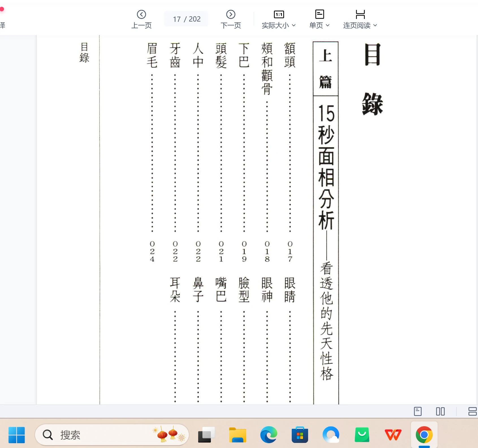Viewport: 478px width, 448px height.
Task: Click the page number field 17 / 202
Action: coord(187,19)
